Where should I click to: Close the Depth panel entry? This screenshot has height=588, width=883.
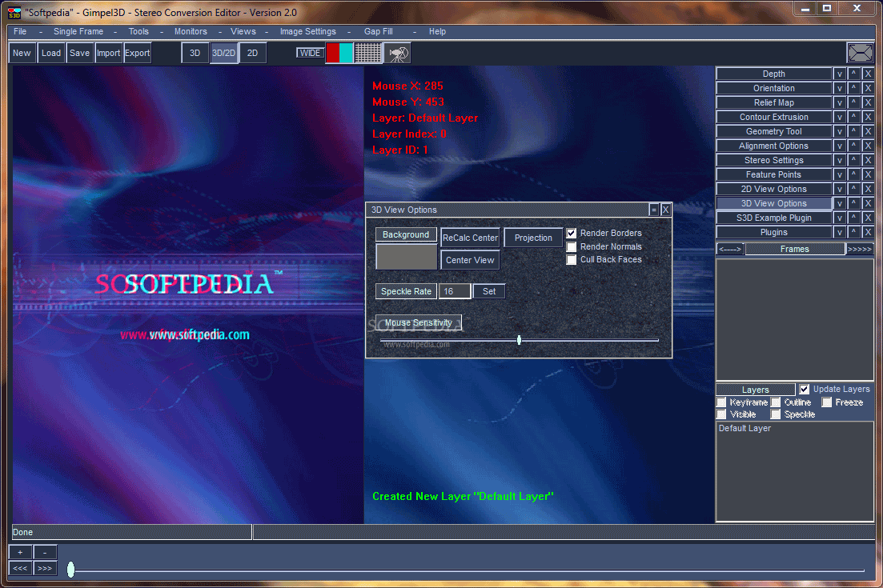[868, 74]
